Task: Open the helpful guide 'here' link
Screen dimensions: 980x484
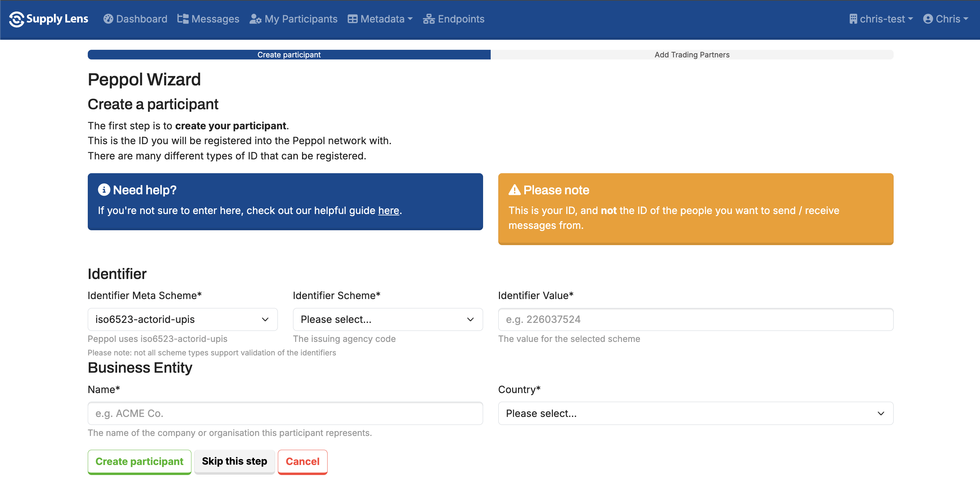Action: pyautogui.click(x=388, y=211)
